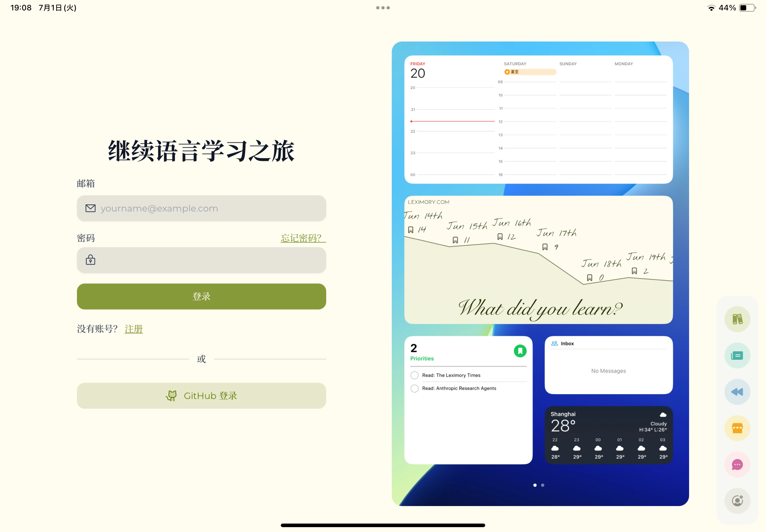Click the green bookmark Priorities icon
Image resolution: width=766 pixels, height=532 pixels.
pos(520,351)
